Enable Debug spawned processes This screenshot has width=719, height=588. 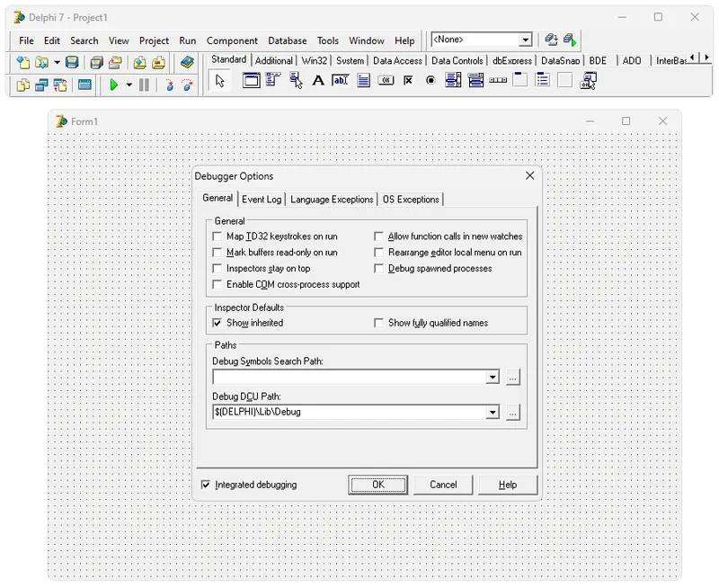378,269
